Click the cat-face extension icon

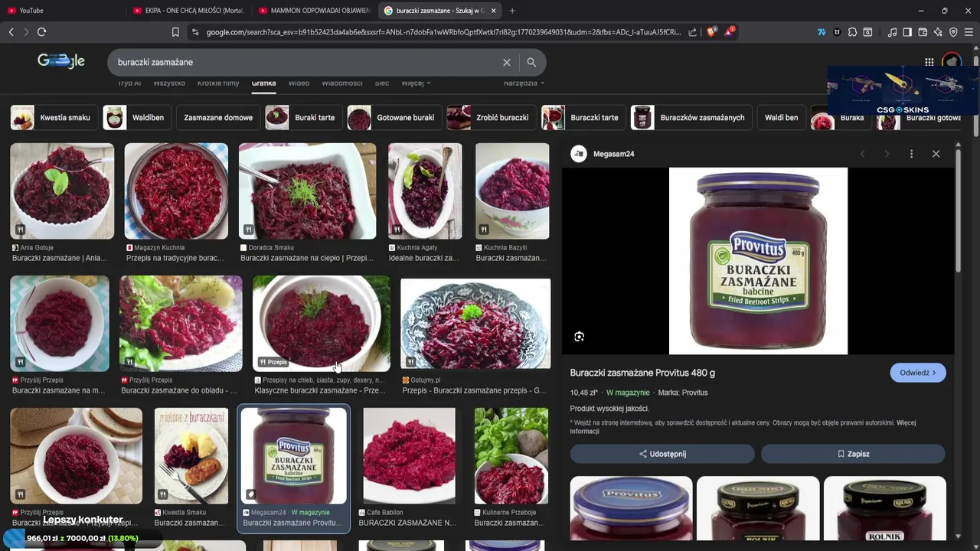(837, 32)
